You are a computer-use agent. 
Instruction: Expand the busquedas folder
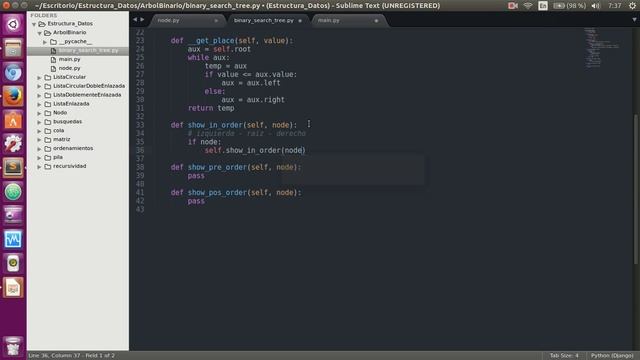coord(39,122)
